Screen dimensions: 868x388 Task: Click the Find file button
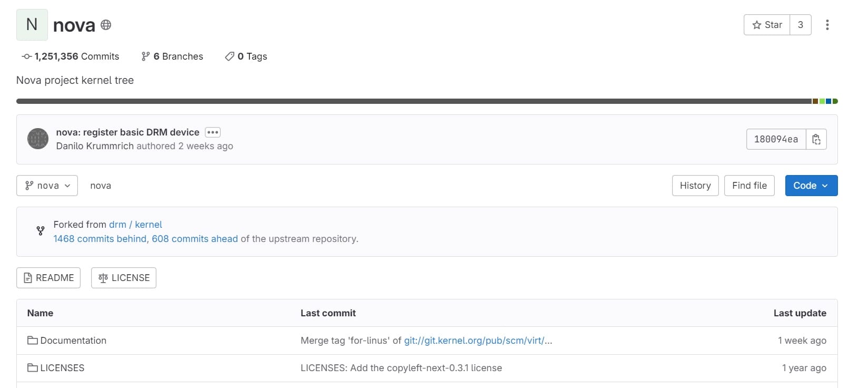tap(749, 186)
